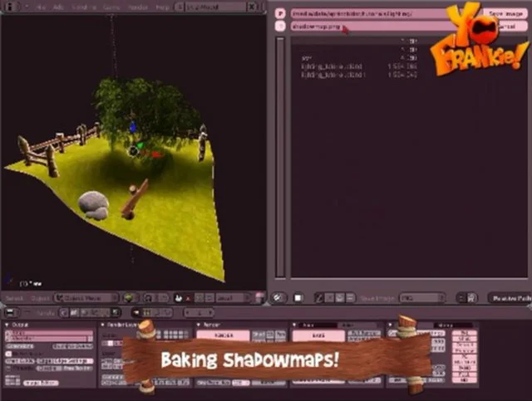Open the buttons window type icon
The height and width of the screenshot is (401, 532).
click(11, 312)
